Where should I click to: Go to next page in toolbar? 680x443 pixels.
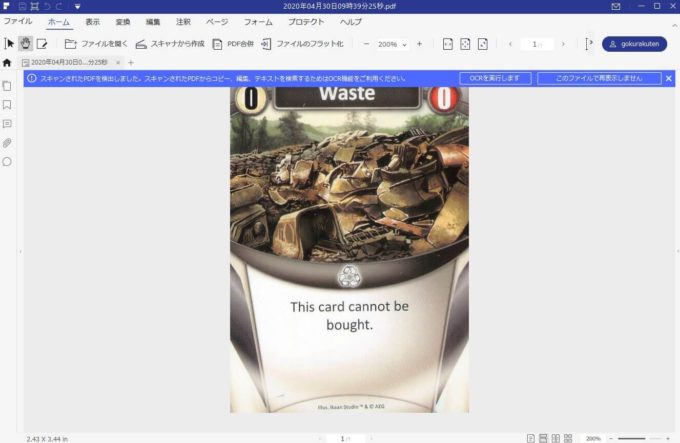pyautogui.click(x=563, y=44)
